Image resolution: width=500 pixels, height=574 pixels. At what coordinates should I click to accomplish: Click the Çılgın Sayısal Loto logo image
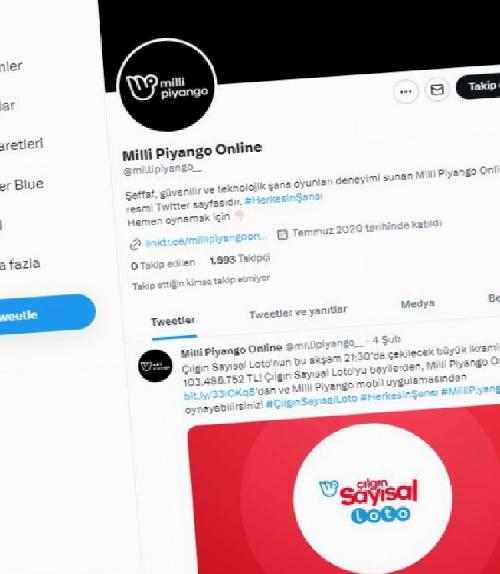[370, 500]
